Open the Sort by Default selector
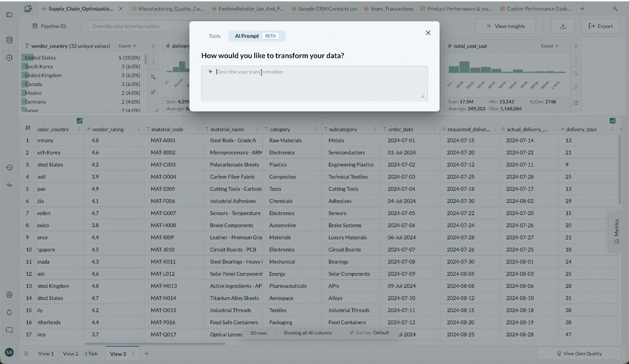629x364 pixels. tap(370, 333)
